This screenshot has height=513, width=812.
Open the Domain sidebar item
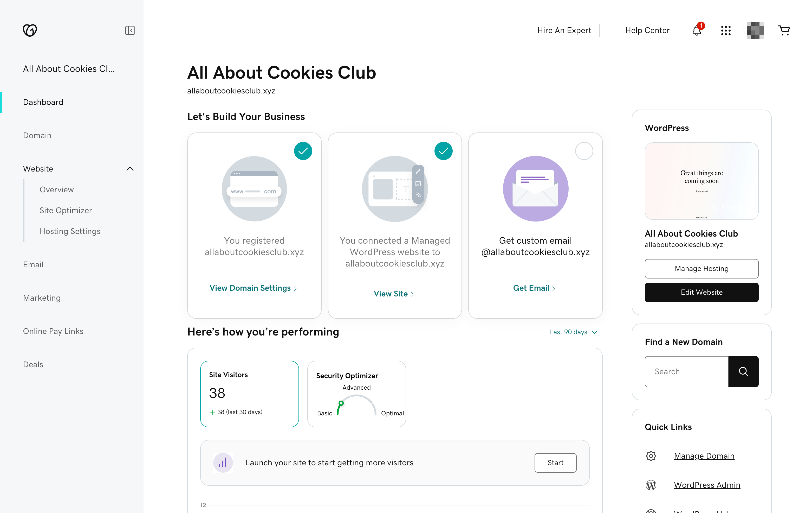point(37,135)
